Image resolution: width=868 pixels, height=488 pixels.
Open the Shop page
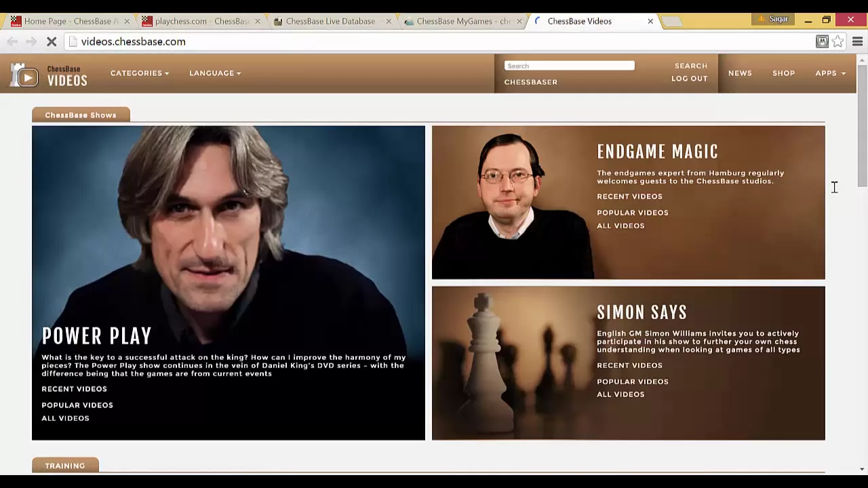[x=783, y=73]
